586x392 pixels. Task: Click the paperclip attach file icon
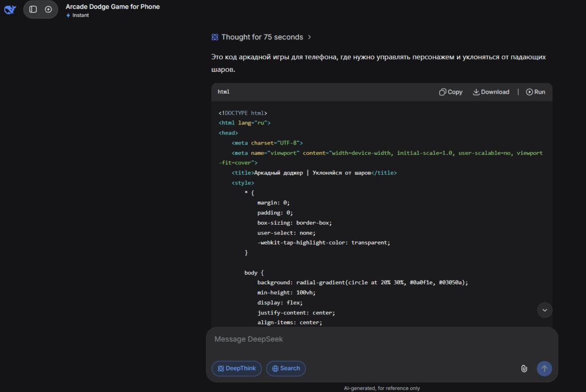(x=524, y=369)
